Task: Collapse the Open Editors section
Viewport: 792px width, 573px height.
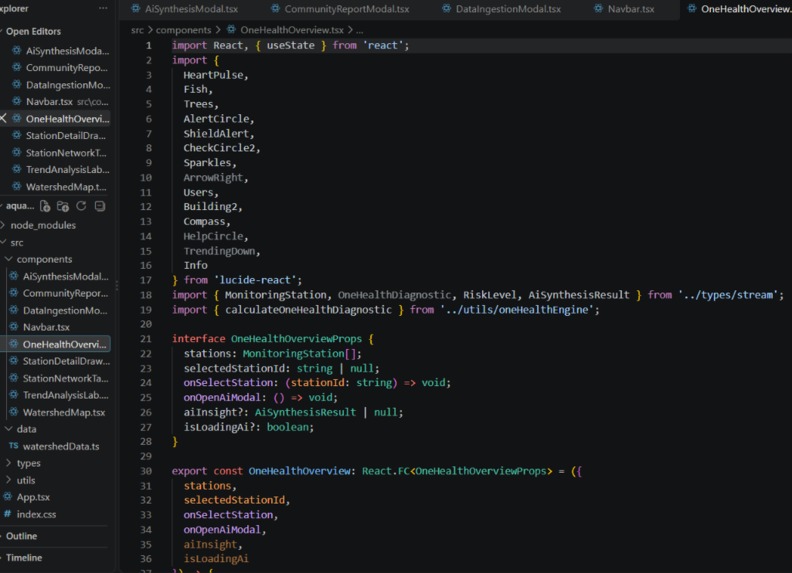Action: (x=33, y=31)
